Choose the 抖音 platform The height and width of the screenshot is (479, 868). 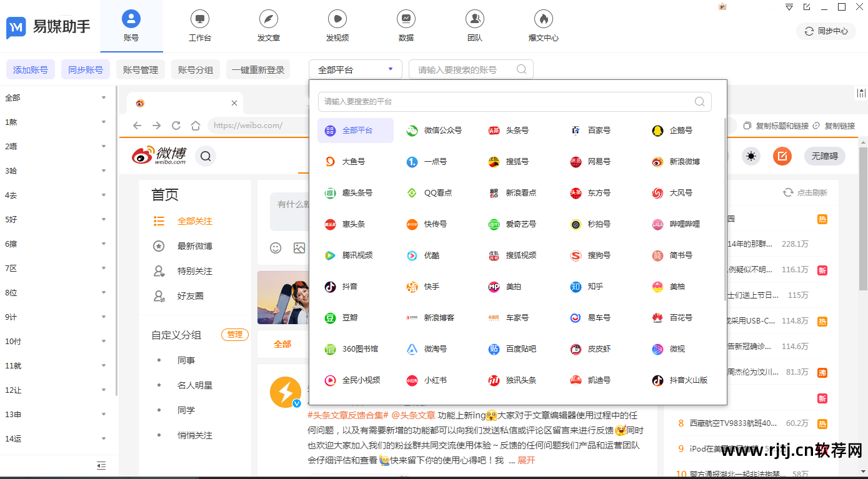tap(342, 287)
